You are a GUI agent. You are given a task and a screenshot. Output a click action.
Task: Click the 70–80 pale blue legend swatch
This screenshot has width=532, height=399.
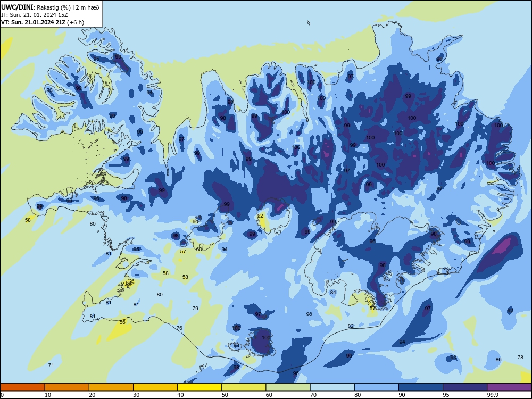click(332, 387)
